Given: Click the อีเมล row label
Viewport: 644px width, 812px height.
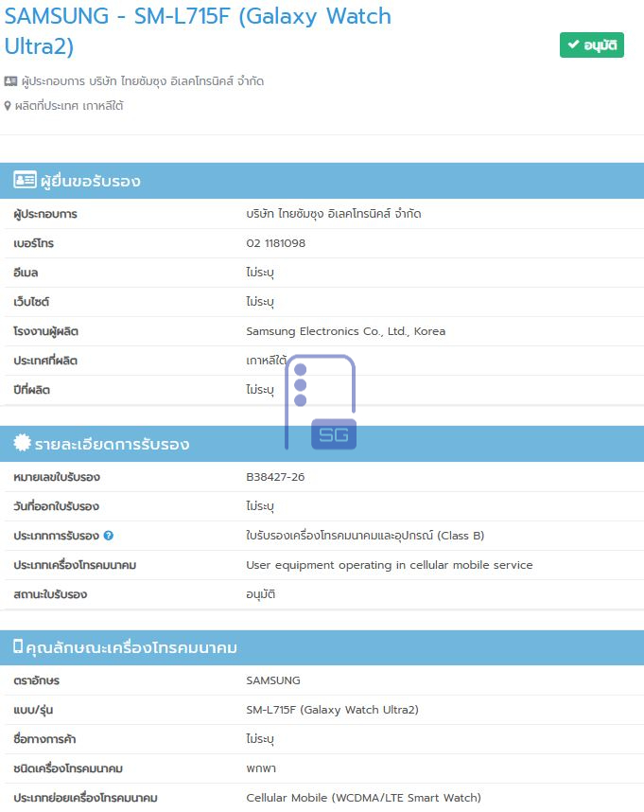Looking at the screenshot, I should pos(26,273).
